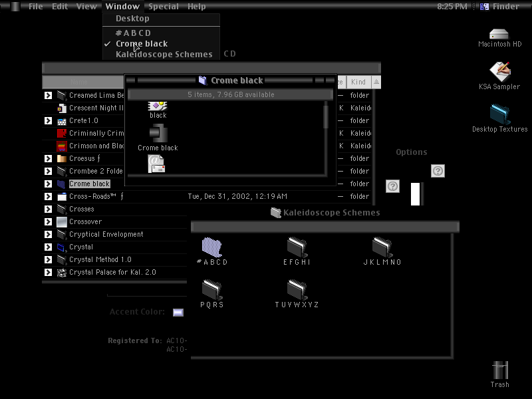The width and height of the screenshot is (532, 399).
Task: Click the Crome black window vertical scrollbar
Action: pyautogui.click(x=326, y=138)
